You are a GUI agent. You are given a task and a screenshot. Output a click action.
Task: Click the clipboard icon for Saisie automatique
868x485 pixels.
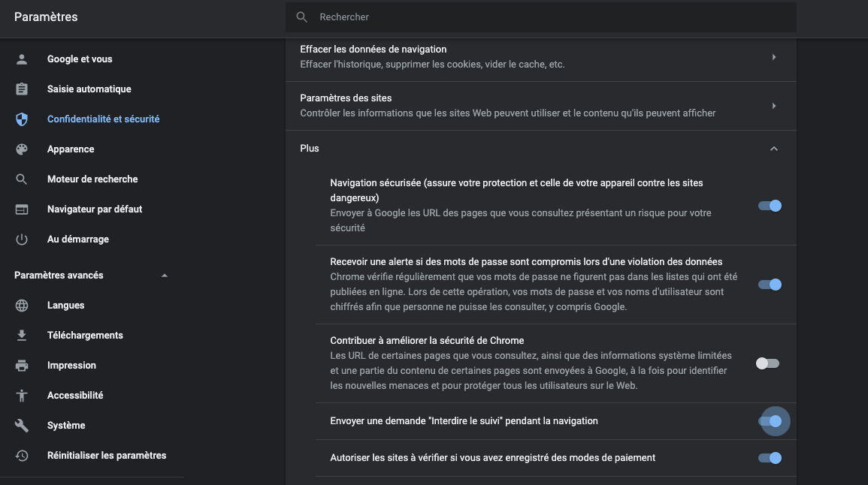click(22, 89)
